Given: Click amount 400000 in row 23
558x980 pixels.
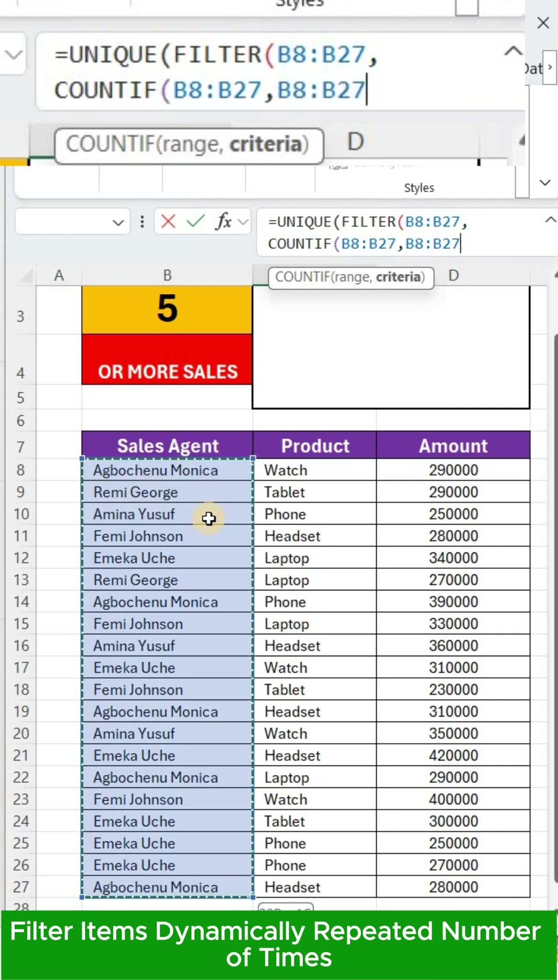Looking at the screenshot, I should click(453, 799).
